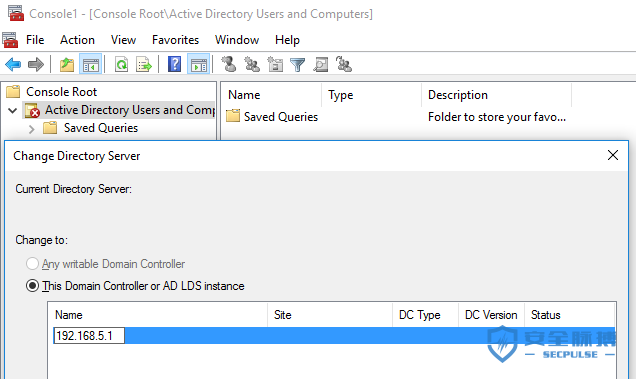Go back with the blue arrow
Screen dimensions: 636x379
click(13, 64)
